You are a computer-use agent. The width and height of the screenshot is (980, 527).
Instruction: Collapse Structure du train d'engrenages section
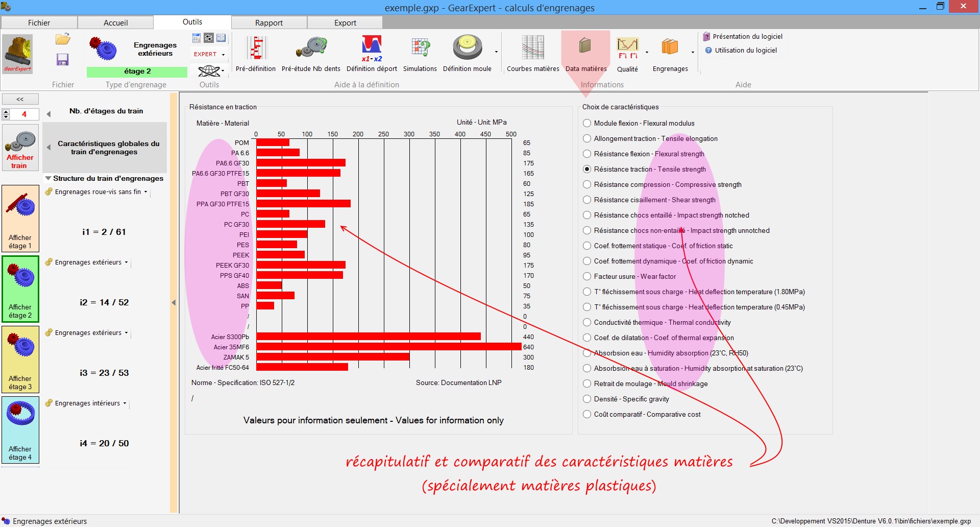pos(48,178)
